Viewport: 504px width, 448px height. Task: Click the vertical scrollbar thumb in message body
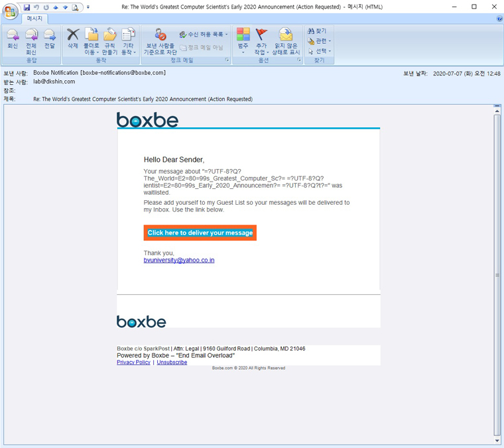point(497,275)
